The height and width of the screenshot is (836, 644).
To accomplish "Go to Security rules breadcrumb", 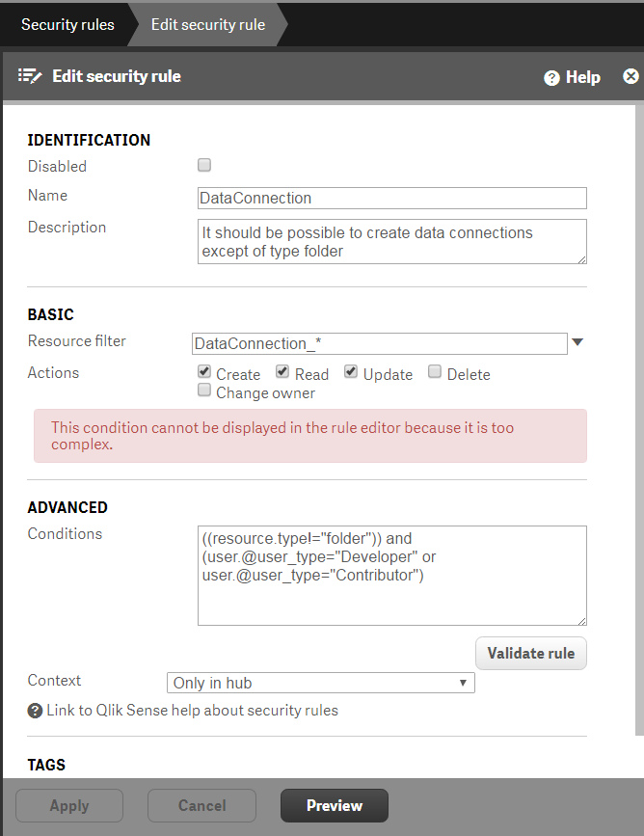I will pos(67,24).
